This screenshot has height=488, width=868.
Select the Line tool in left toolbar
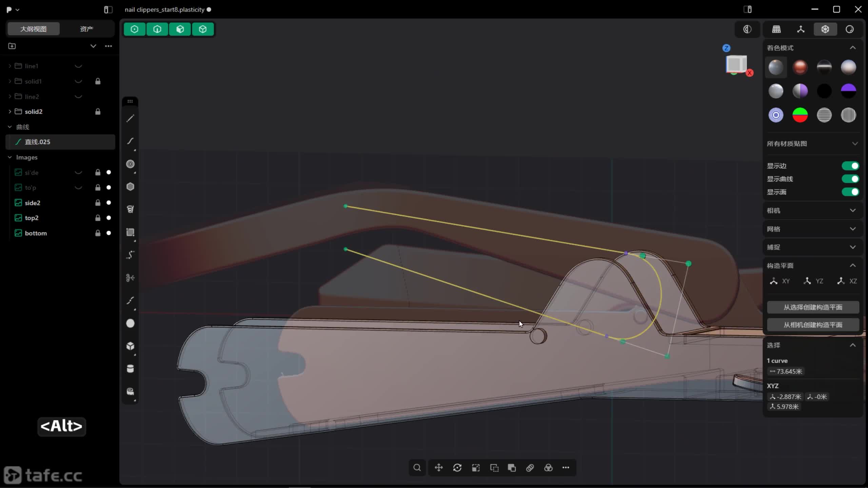130,118
